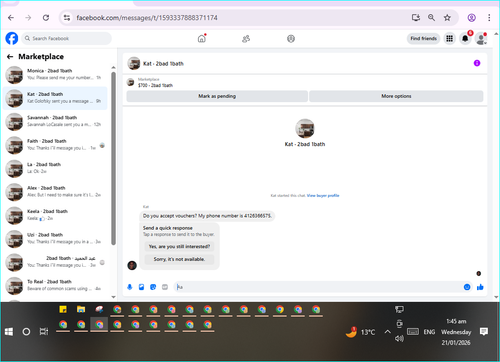This screenshot has height=362, width=500.
Task: Click the Search Facebook field
Action: point(67,39)
